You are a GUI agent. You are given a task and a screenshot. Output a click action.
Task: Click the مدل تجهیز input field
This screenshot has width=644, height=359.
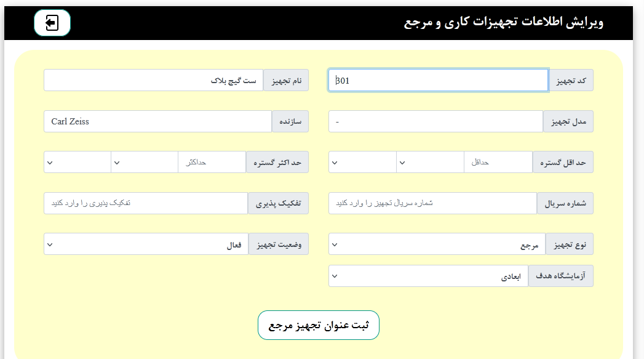[x=435, y=121]
